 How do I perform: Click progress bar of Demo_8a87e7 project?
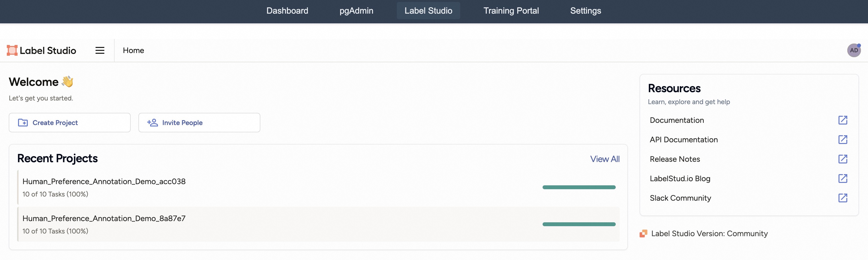pos(579,224)
